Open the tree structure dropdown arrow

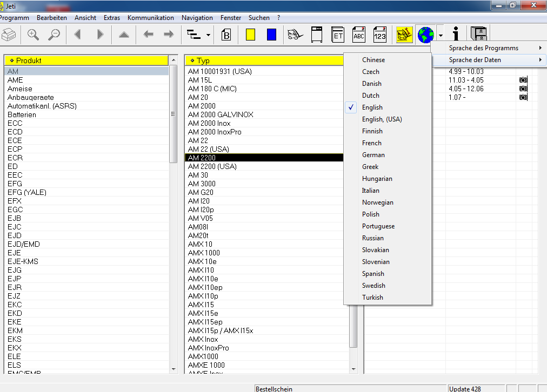(x=209, y=35)
